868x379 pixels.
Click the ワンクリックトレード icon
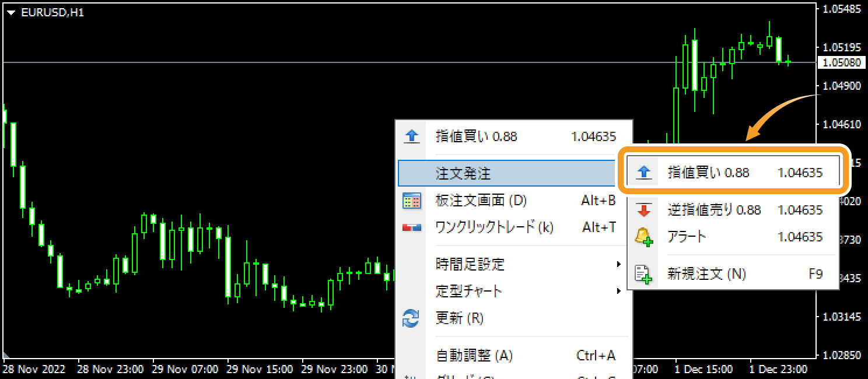[411, 227]
